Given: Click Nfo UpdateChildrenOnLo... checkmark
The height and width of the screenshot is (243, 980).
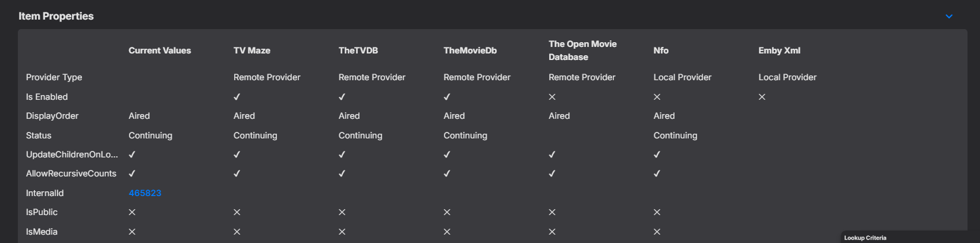Looking at the screenshot, I should pyautogui.click(x=657, y=154).
